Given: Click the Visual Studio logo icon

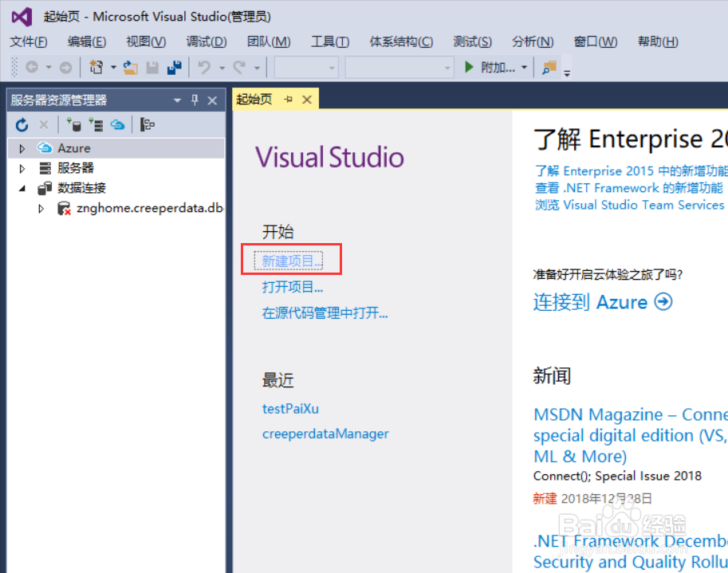Looking at the screenshot, I should click(22, 17).
